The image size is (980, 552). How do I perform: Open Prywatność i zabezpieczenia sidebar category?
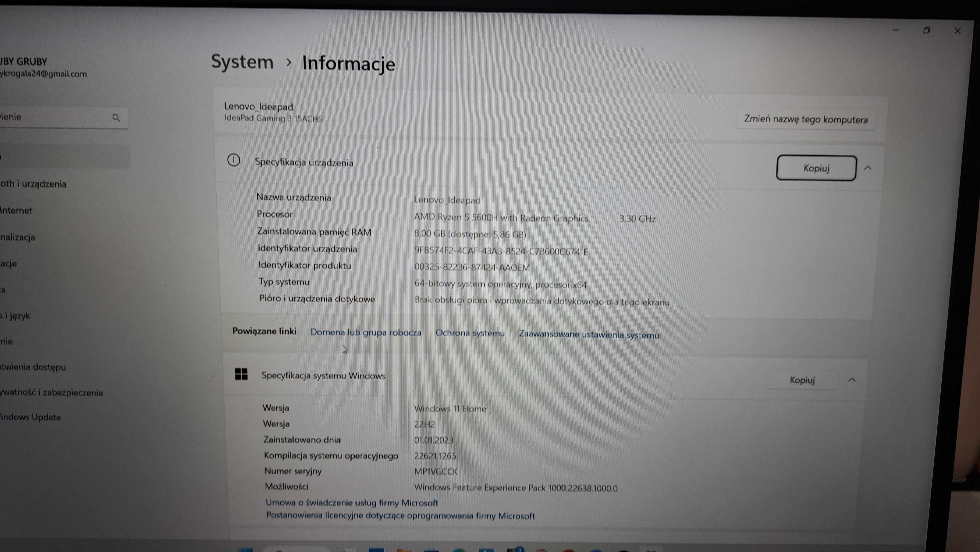(x=51, y=392)
